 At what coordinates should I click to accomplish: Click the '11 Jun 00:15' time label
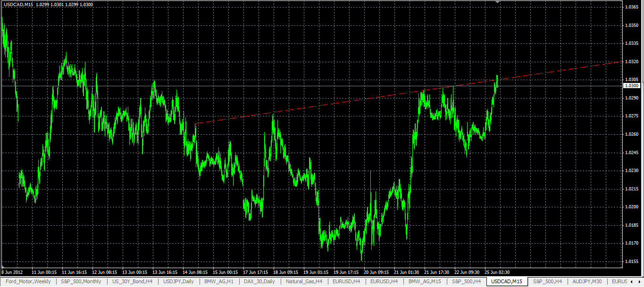44,272
